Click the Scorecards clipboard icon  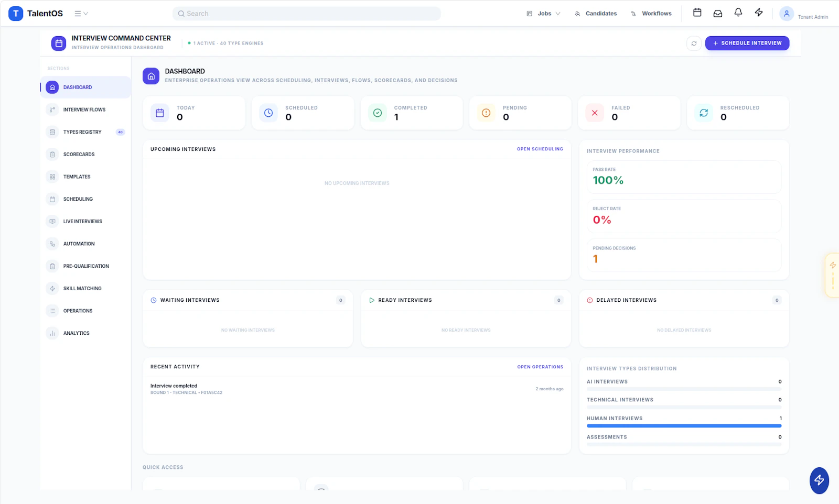[52, 155]
